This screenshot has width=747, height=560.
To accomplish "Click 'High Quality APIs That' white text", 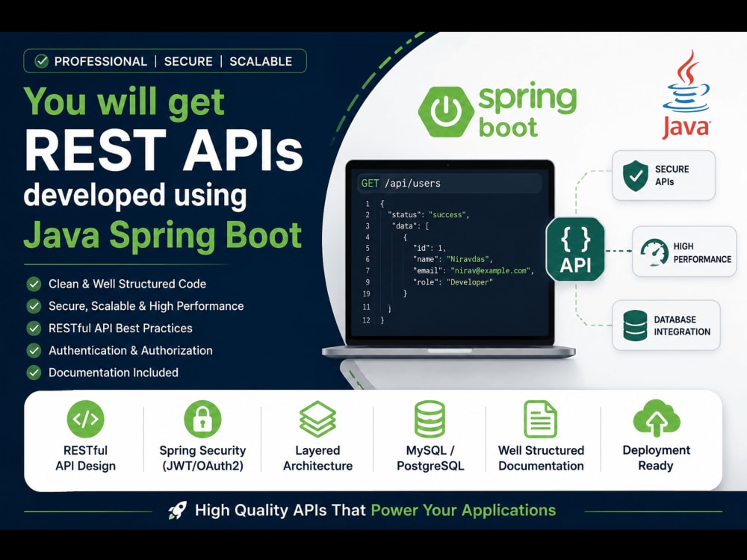I will [280, 511].
